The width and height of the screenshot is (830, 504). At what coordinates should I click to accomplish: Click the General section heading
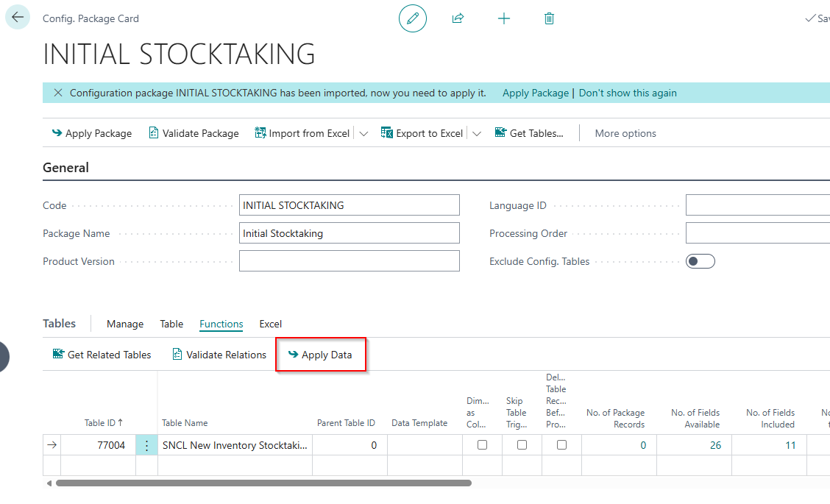65,167
